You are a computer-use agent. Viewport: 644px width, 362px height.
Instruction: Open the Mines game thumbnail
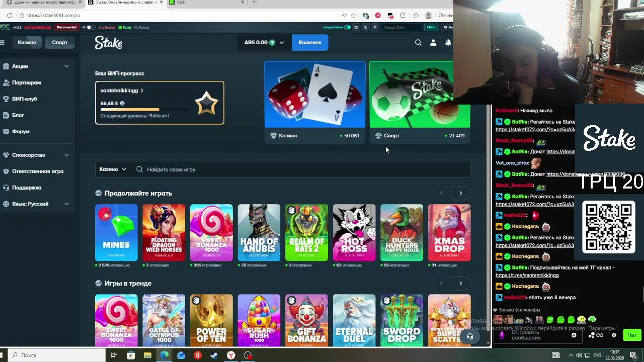click(116, 233)
